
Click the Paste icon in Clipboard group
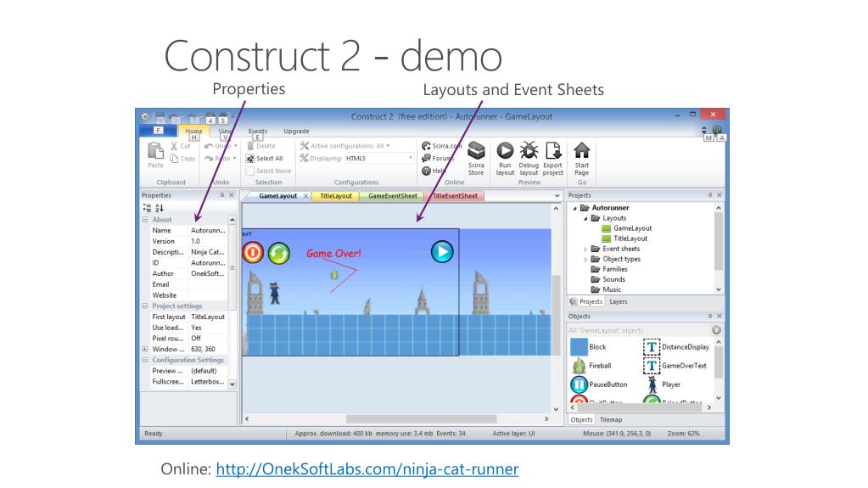[x=155, y=151]
